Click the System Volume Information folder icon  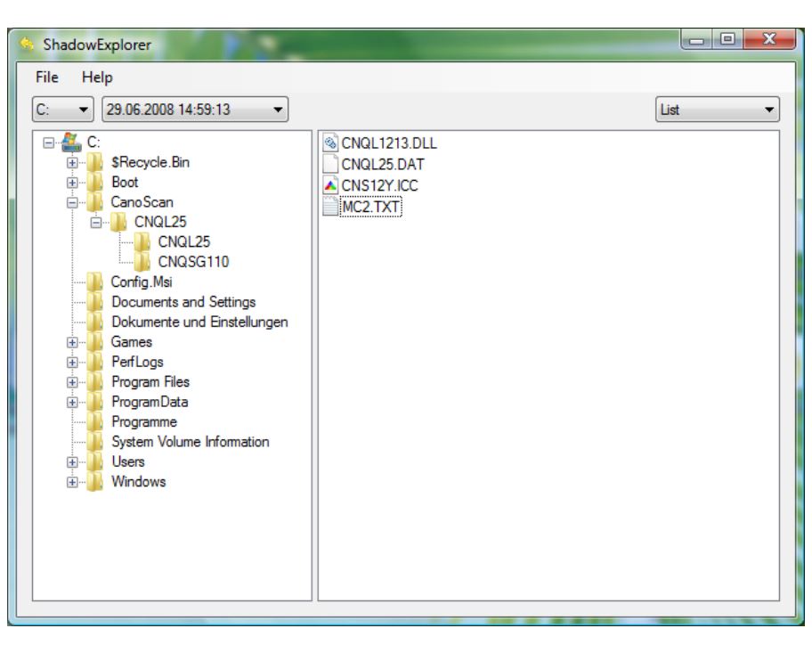94,442
